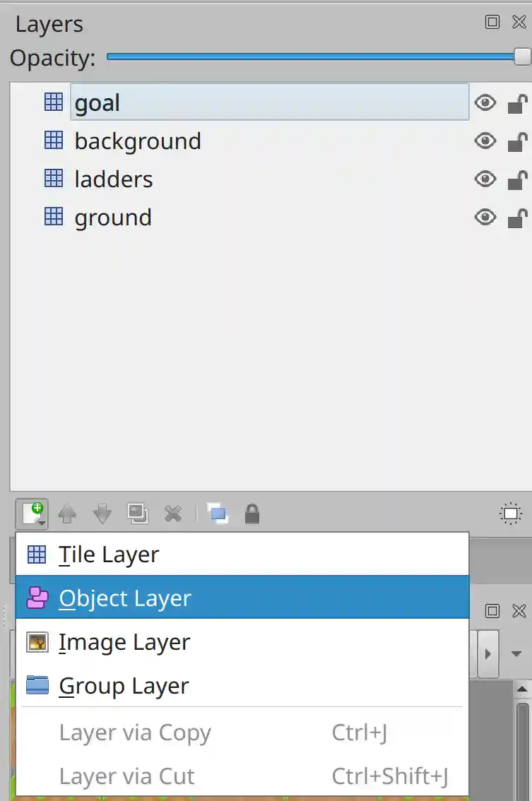This screenshot has width=532, height=801.
Task: Click the Duplicate Layer icon
Action: (x=138, y=514)
